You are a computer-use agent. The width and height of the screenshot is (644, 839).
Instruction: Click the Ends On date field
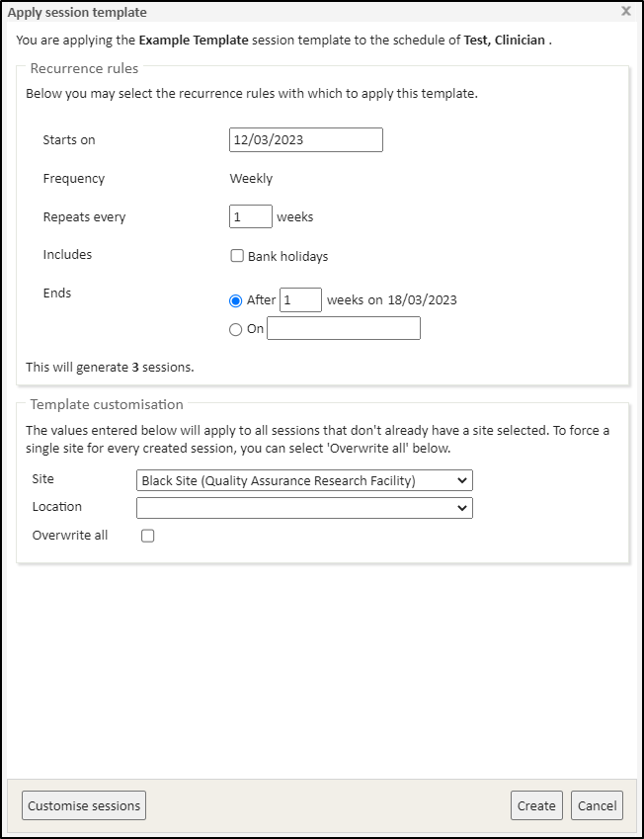pyautogui.click(x=344, y=329)
